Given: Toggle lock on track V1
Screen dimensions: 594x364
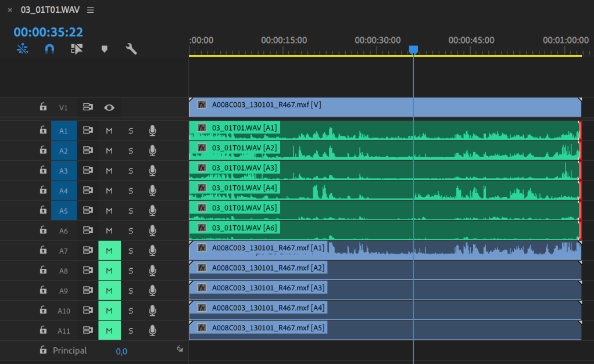Looking at the screenshot, I should click(43, 107).
